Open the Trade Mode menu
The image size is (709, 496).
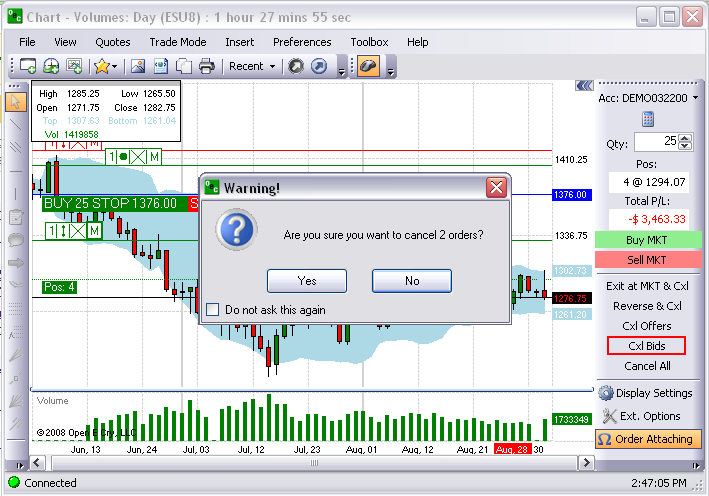178,42
